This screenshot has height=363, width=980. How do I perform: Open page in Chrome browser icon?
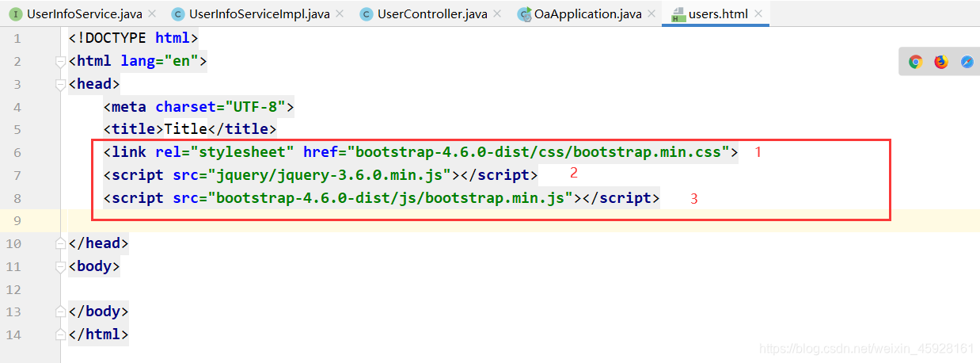[916, 62]
